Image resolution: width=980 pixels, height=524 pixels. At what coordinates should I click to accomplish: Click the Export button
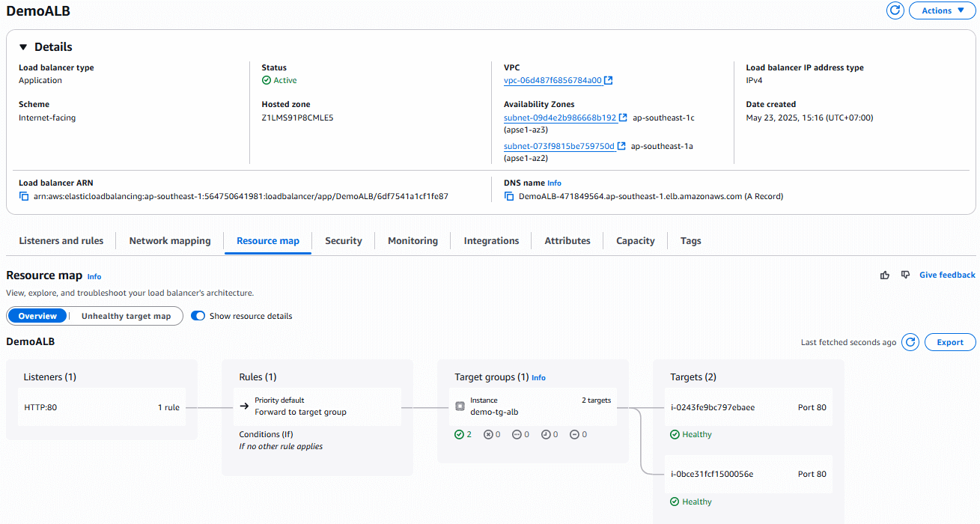[950, 342]
